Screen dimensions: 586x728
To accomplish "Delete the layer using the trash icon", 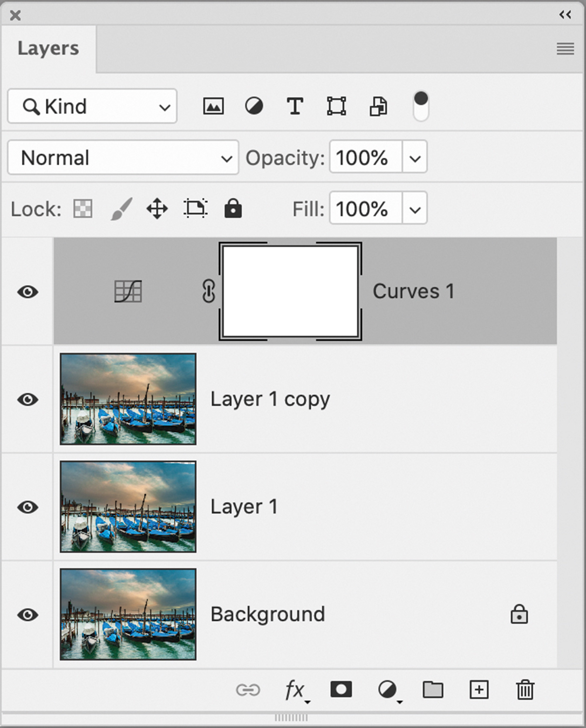I will coord(525,690).
